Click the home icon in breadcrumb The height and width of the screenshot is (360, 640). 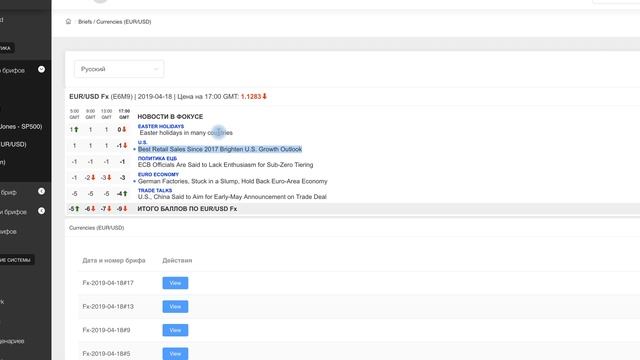point(68,22)
